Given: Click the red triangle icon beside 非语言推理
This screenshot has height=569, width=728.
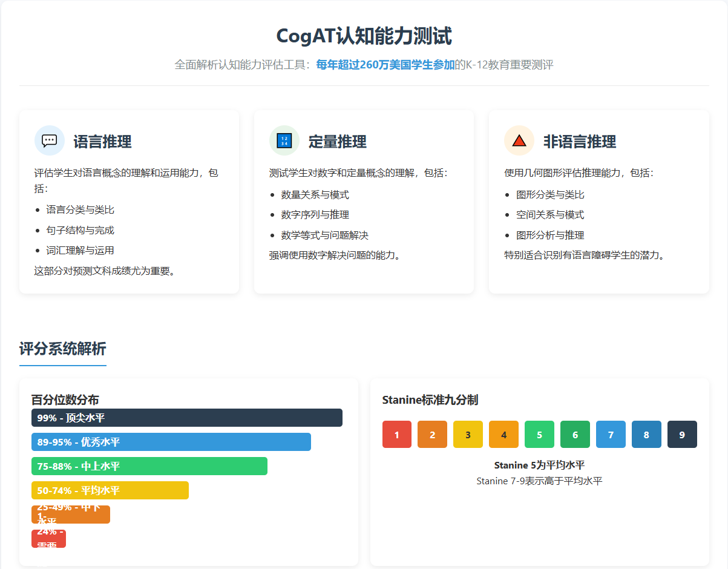Looking at the screenshot, I should (x=519, y=140).
